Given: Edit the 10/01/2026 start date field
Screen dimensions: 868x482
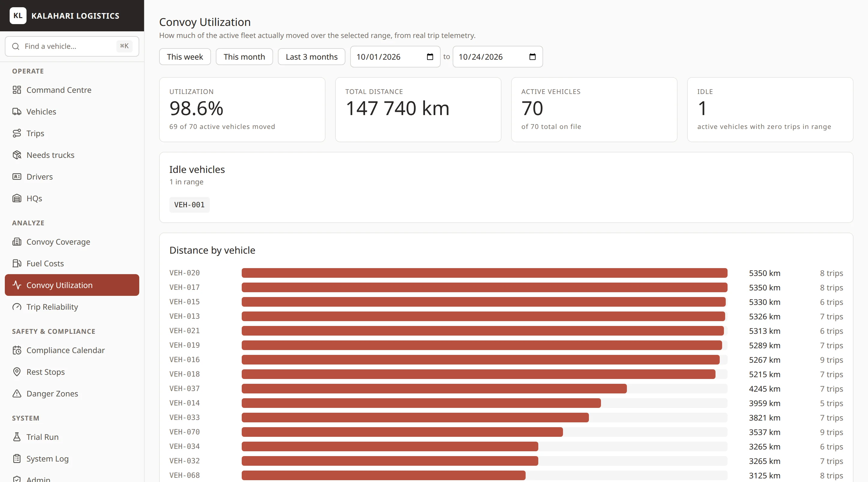Looking at the screenshot, I should click(395, 57).
